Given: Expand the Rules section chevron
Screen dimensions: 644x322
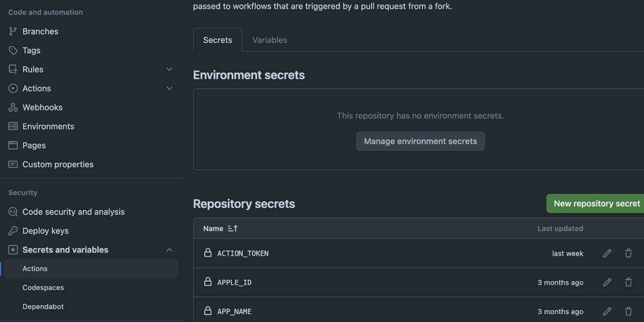Looking at the screenshot, I should (169, 69).
